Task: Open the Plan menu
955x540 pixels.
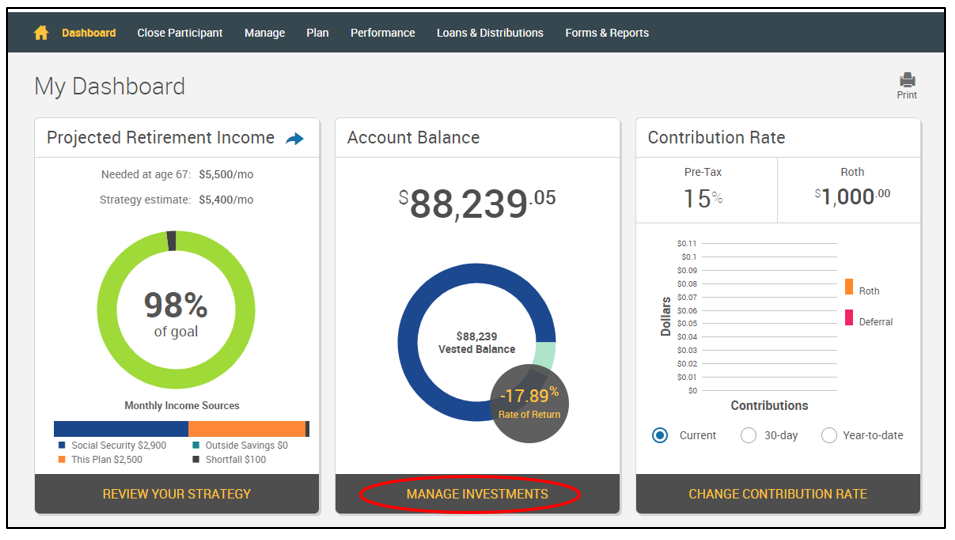Action: click(317, 33)
